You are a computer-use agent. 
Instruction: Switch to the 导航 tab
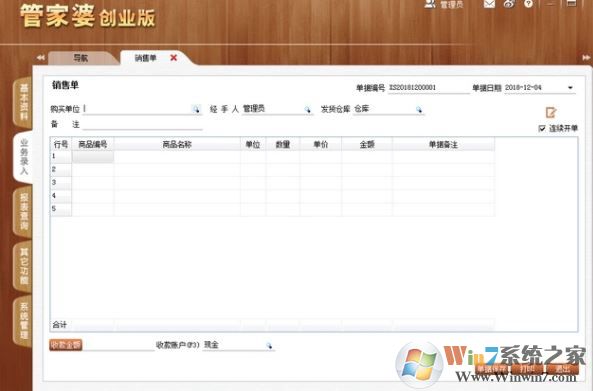81,58
